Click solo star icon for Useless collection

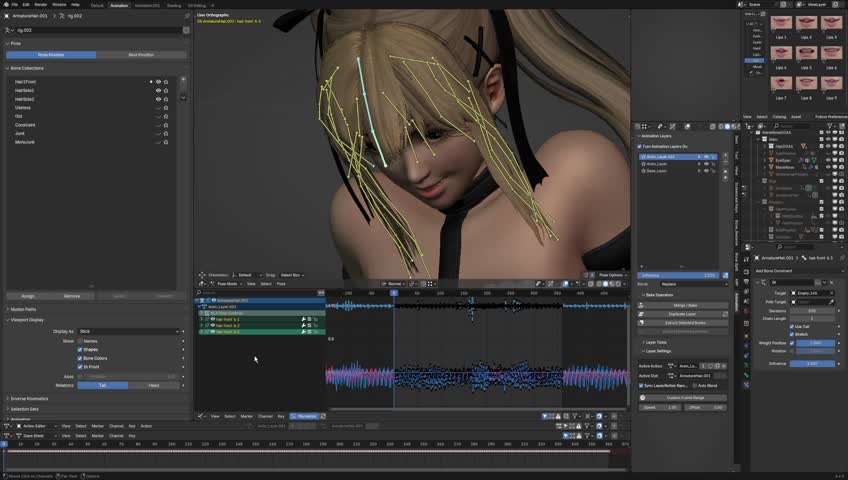click(x=166, y=108)
